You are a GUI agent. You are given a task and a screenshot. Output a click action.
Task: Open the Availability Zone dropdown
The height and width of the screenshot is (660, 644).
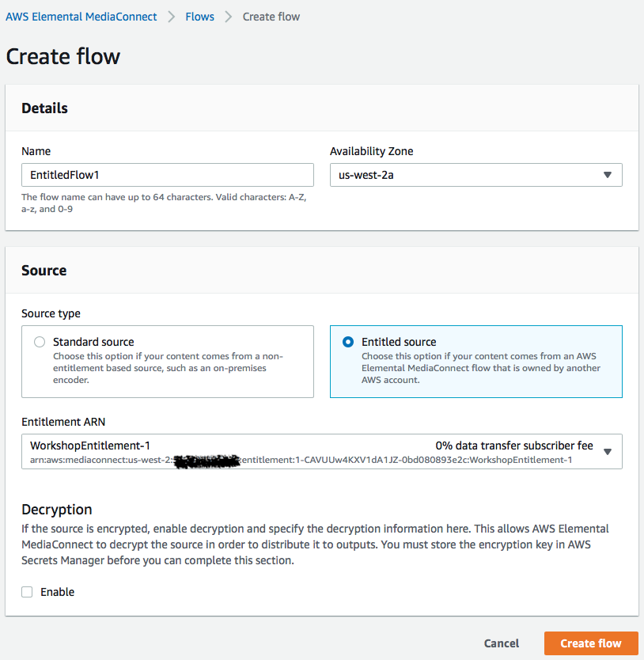click(x=476, y=175)
